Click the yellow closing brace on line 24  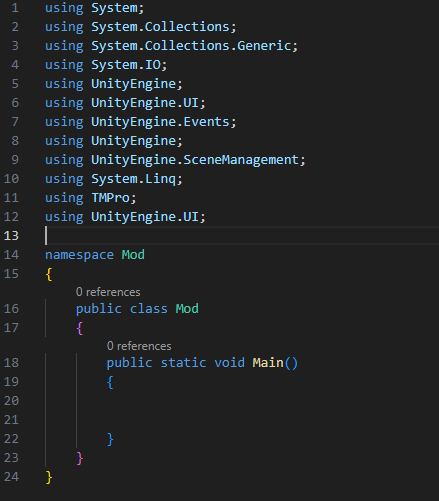(x=49, y=478)
